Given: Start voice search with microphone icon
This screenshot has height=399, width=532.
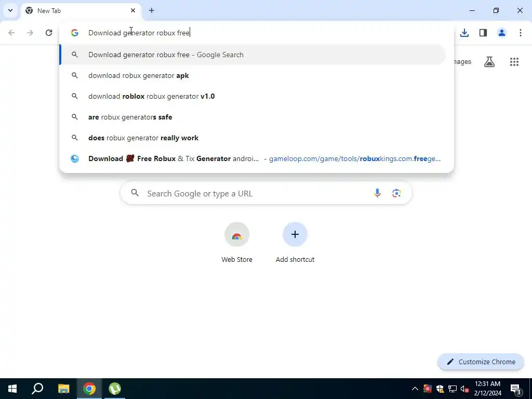Looking at the screenshot, I should pos(377,193).
